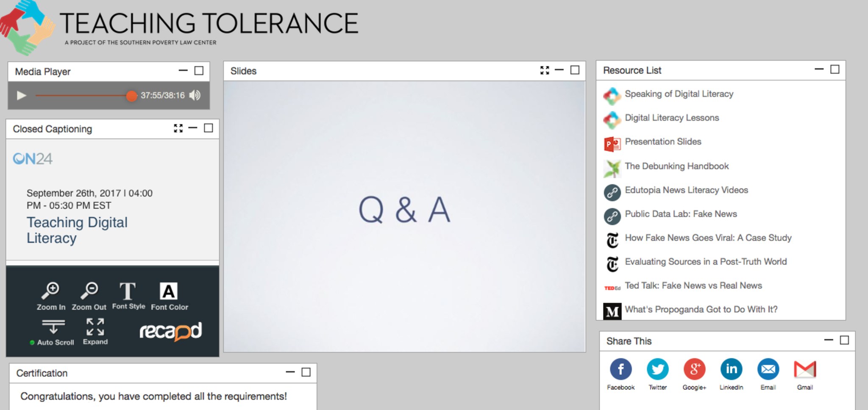Share via LinkedIn icon
This screenshot has height=410, width=868.
point(731,369)
